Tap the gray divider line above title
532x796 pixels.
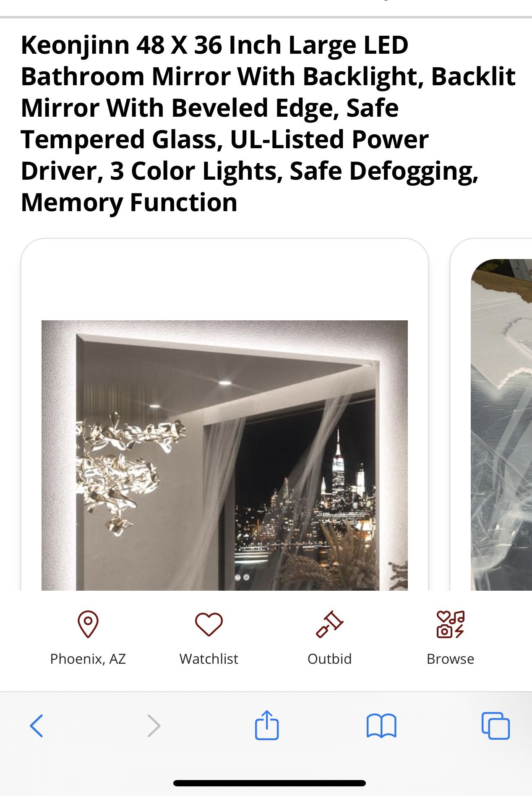pyautogui.click(x=266, y=17)
